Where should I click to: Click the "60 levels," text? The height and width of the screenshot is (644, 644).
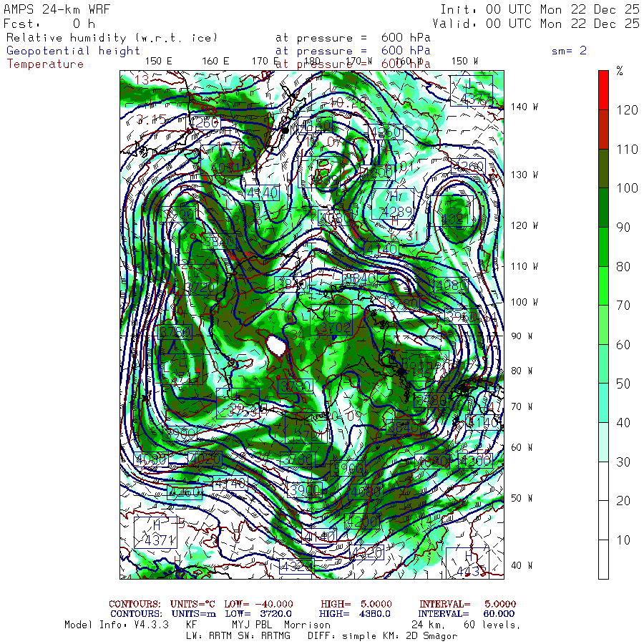coord(492,625)
